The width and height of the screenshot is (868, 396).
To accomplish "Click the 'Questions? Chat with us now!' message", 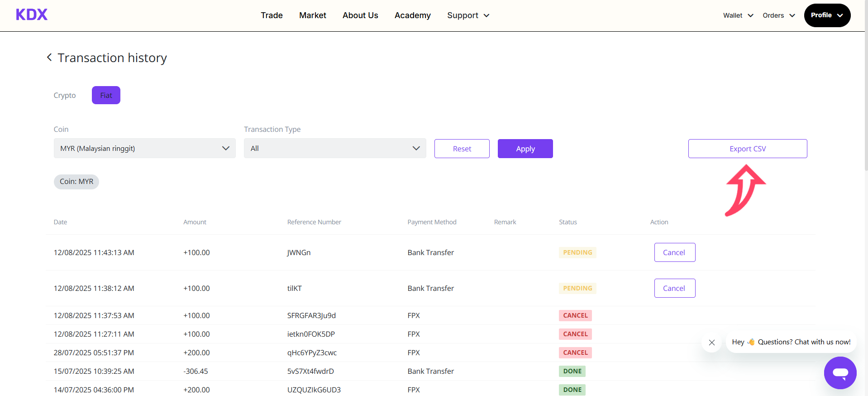I will pos(791,342).
